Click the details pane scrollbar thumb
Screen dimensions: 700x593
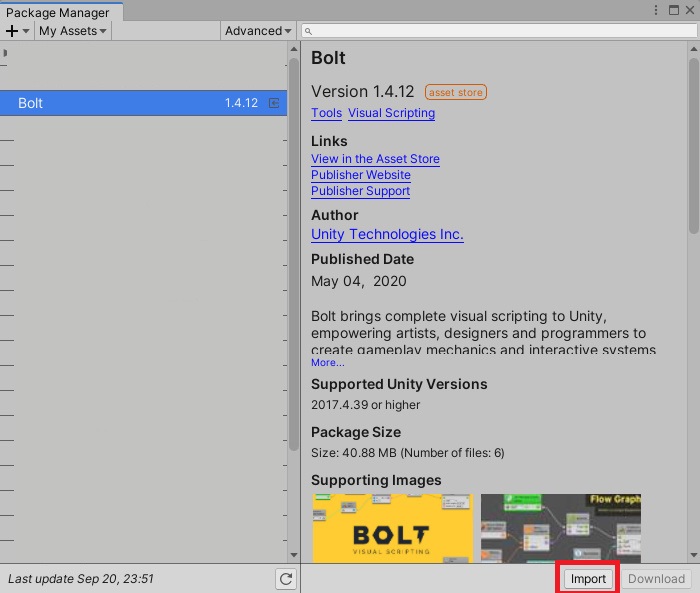694,146
